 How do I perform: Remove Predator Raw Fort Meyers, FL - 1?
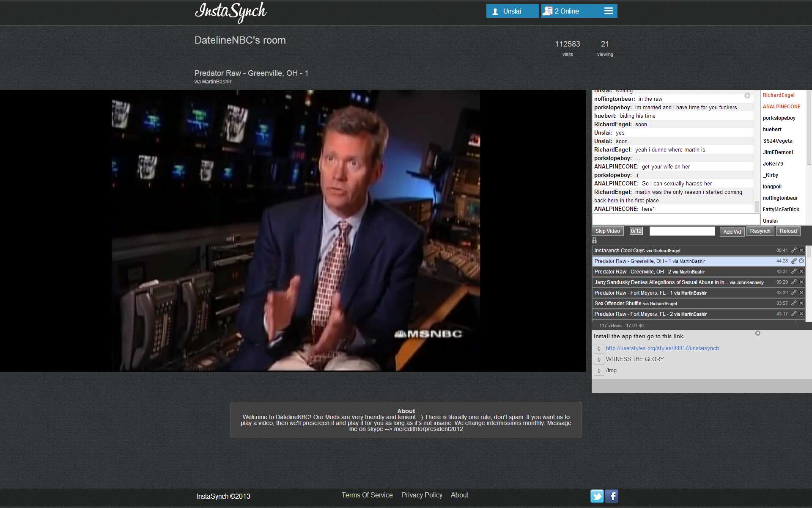(x=801, y=293)
